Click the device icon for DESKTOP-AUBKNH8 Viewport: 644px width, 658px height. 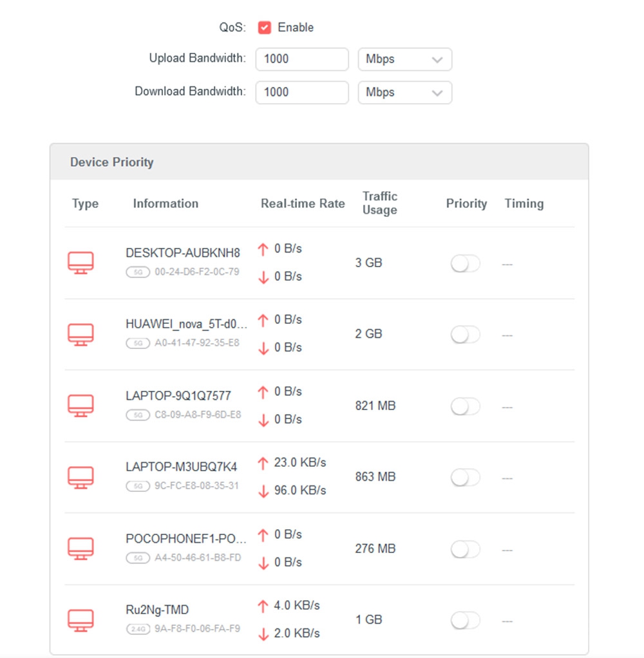click(80, 263)
